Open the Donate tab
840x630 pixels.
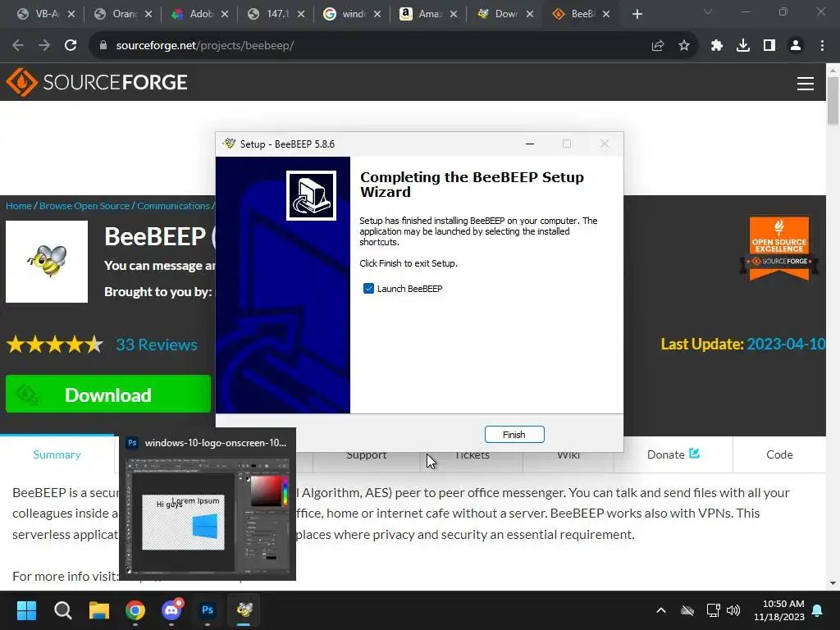tap(673, 454)
